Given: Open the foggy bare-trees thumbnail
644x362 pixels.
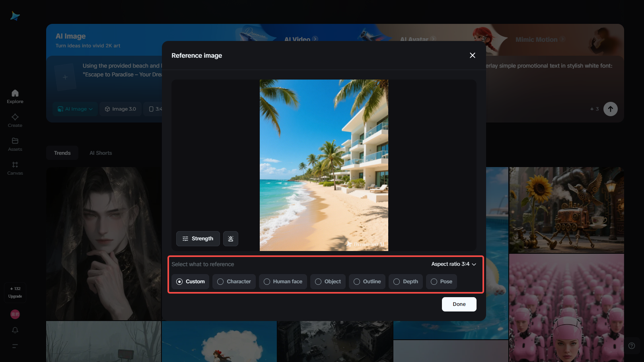Looking at the screenshot, I should [104, 342].
